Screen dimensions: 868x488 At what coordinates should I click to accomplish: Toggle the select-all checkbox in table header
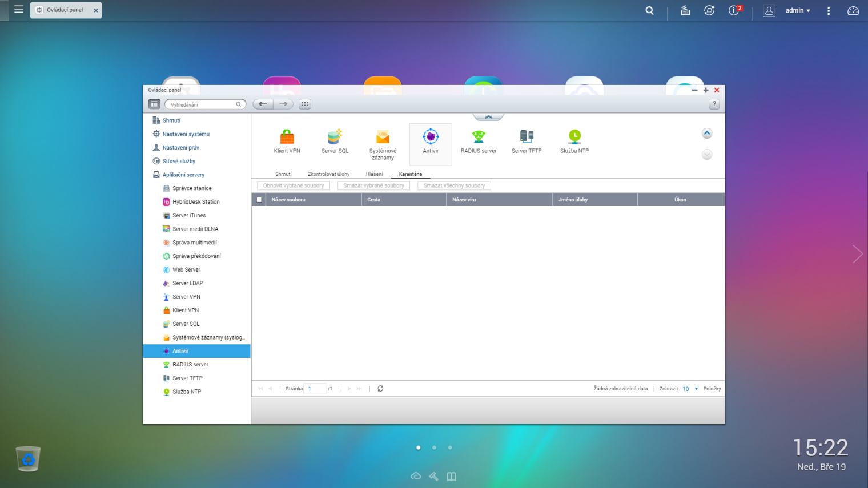[259, 200]
